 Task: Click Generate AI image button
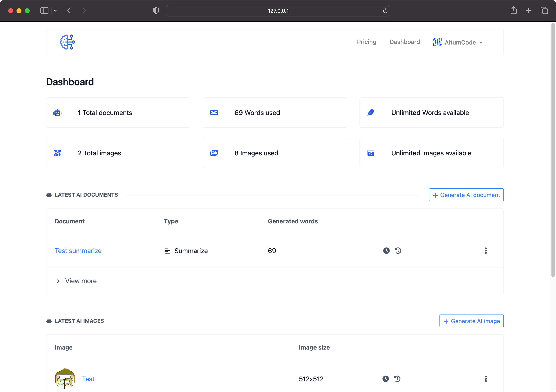(x=471, y=321)
